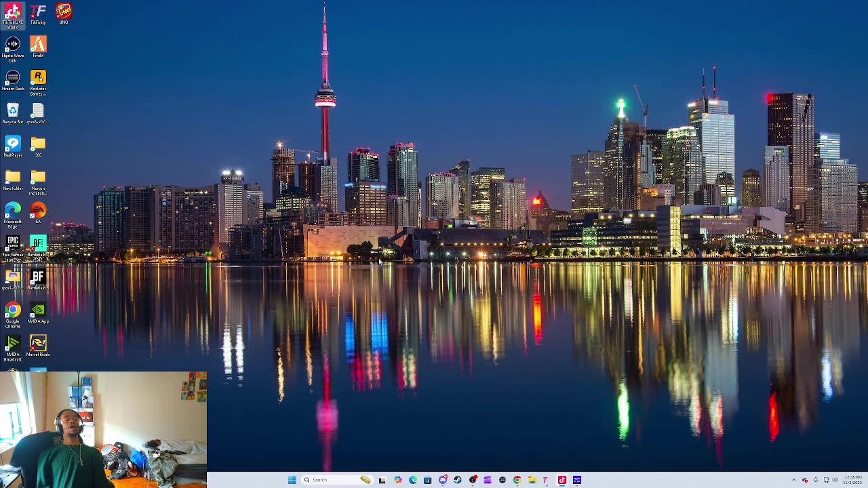Open Google Chrome desktop shortcut

(x=12, y=315)
